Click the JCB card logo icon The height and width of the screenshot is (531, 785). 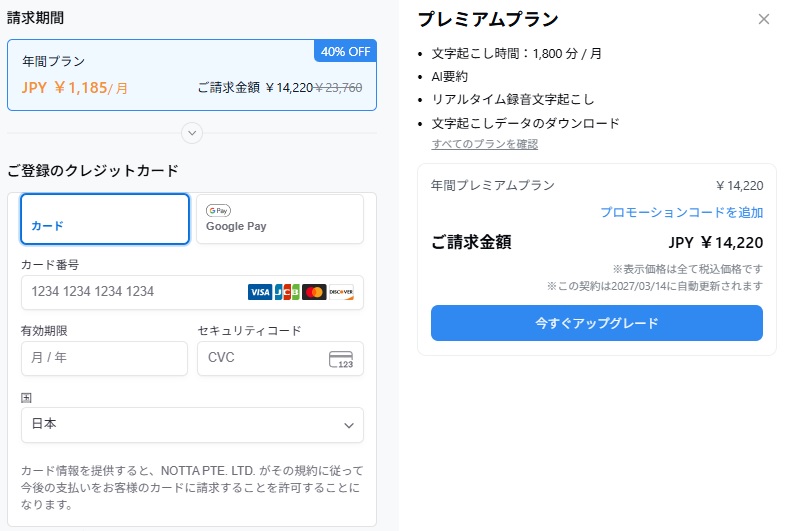287,292
